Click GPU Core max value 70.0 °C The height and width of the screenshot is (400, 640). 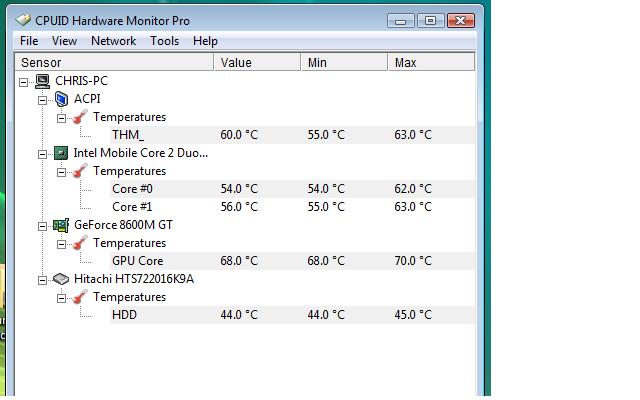pos(413,261)
